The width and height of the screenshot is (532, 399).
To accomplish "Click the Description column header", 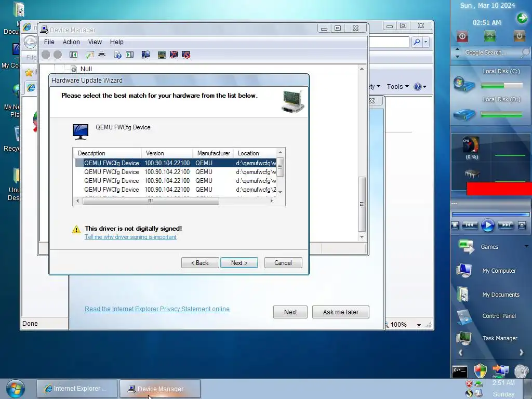I will [107, 153].
